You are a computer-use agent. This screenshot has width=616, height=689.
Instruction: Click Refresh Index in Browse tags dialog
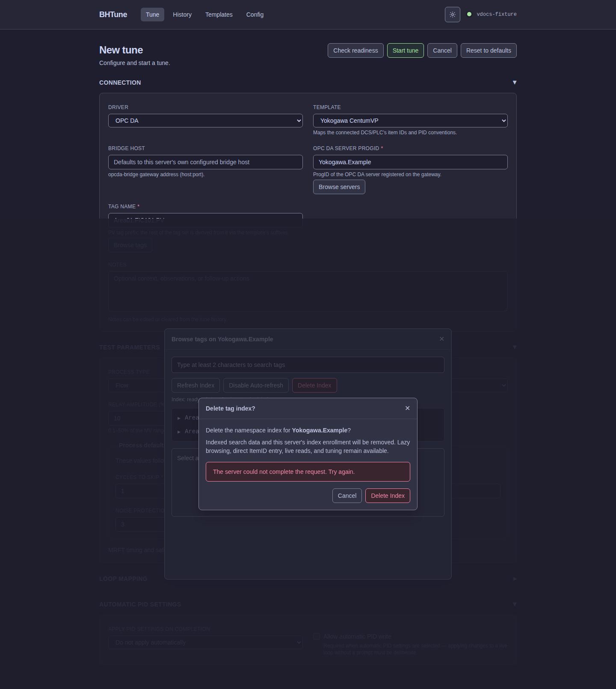tap(195, 385)
